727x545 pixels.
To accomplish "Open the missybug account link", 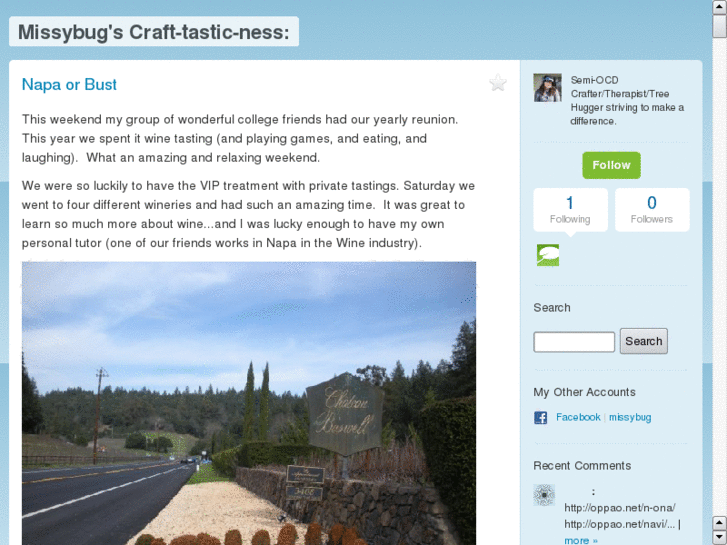I will pos(630,417).
